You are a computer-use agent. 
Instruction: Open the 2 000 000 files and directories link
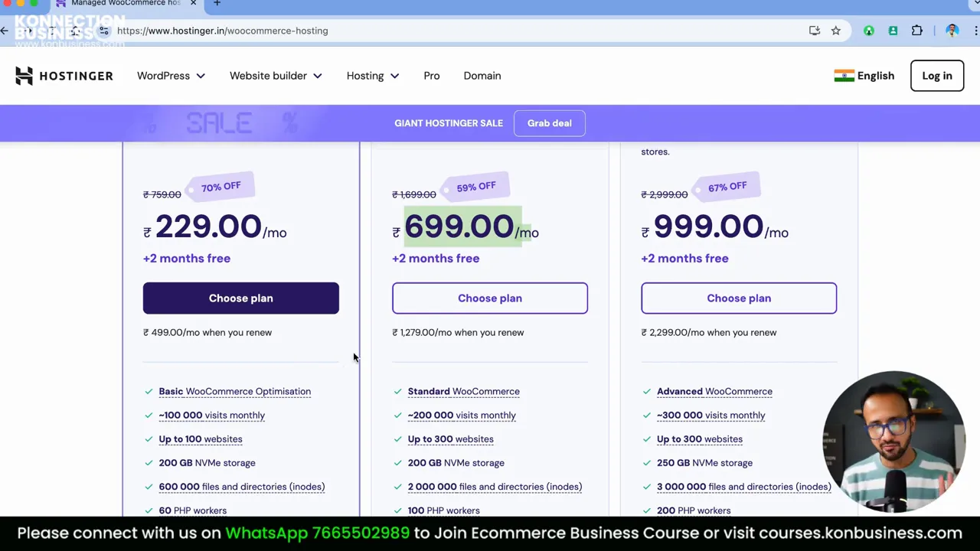[495, 487]
